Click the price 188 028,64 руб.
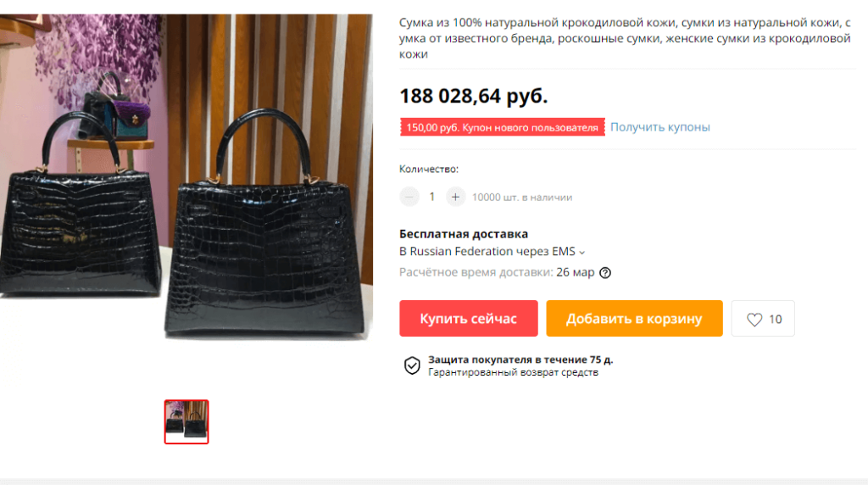This screenshot has height=485, width=868. click(x=474, y=97)
